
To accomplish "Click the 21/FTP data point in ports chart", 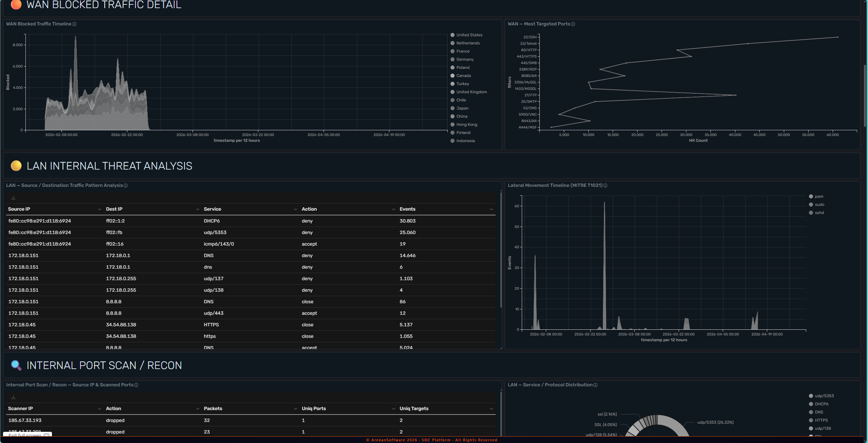I will pos(736,95).
